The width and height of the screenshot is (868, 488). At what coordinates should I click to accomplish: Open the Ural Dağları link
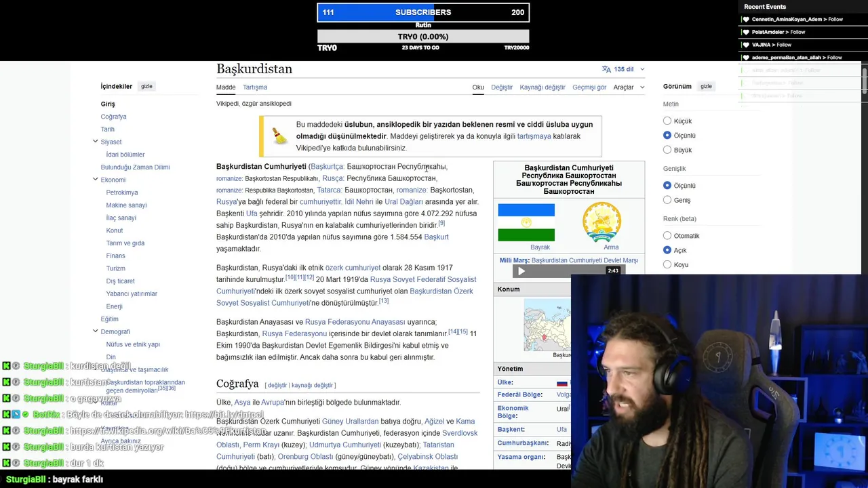[x=403, y=202]
